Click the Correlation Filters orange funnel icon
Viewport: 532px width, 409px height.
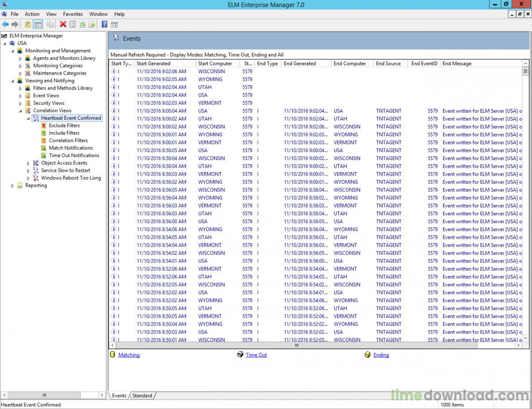[x=44, y=141]
